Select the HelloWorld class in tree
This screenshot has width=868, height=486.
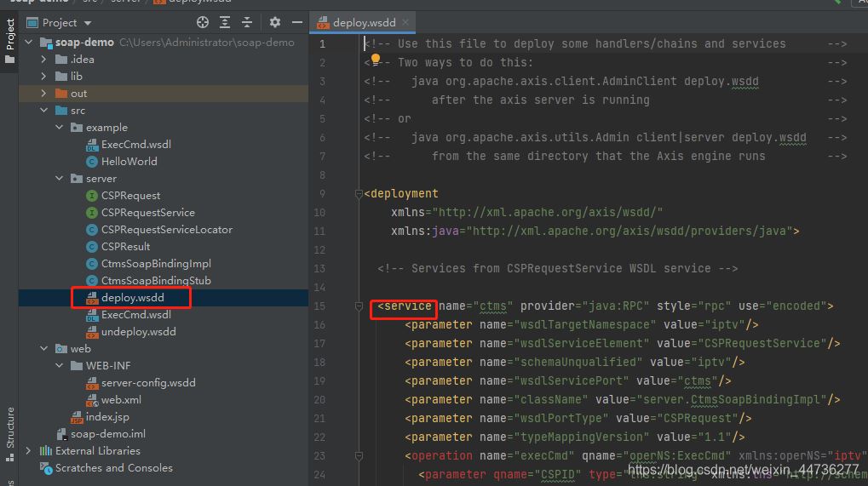tap(129, 162)
